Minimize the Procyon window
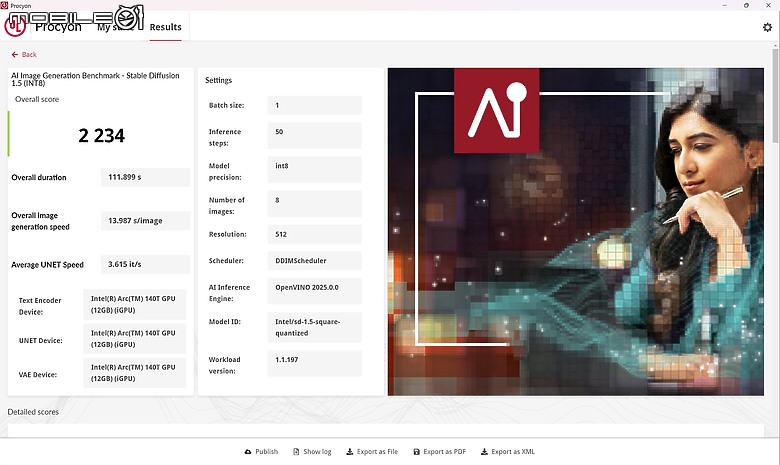 tap(725, 5)
